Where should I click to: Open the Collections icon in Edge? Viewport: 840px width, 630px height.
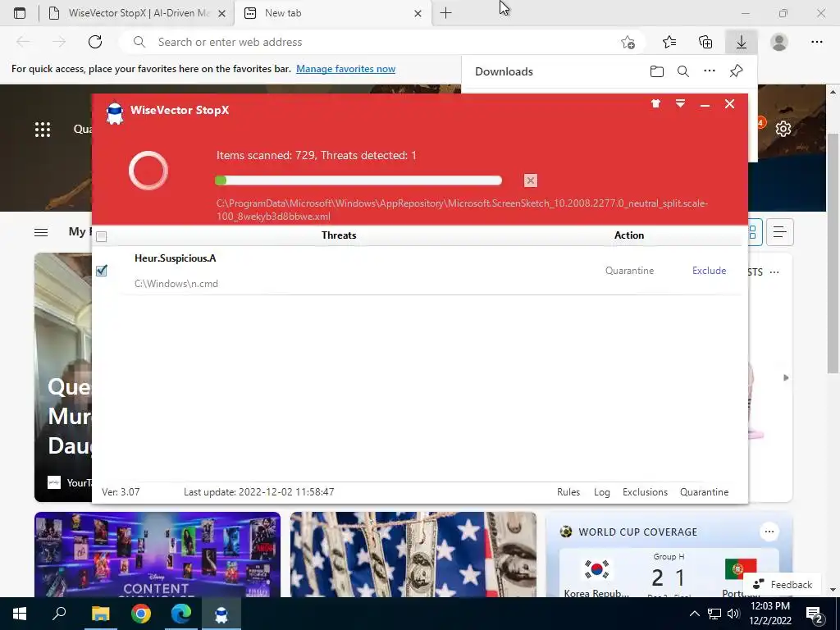click(x=705, y=42)
